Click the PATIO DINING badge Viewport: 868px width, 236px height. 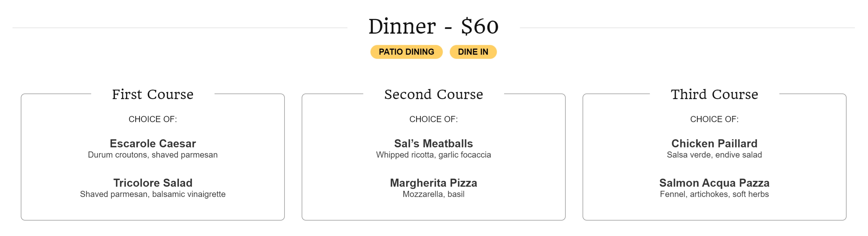[406, 52]
